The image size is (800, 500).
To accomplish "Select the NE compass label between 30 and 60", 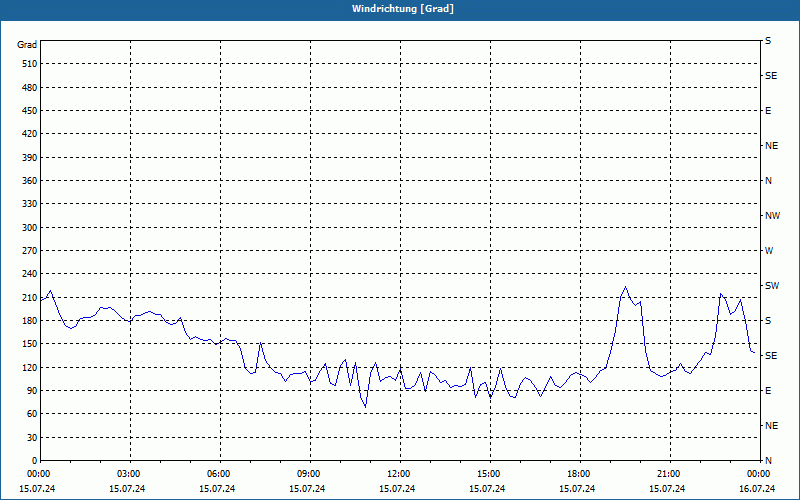I will coord(771,426).
